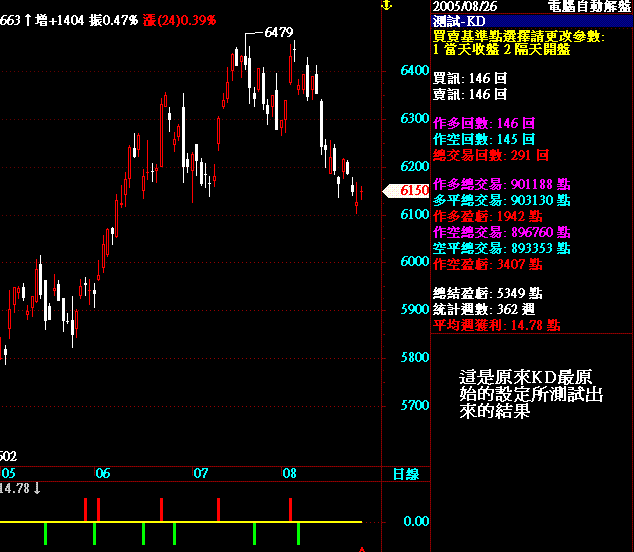Click the 作空總交易: 896760 點 line

point(501,232)
